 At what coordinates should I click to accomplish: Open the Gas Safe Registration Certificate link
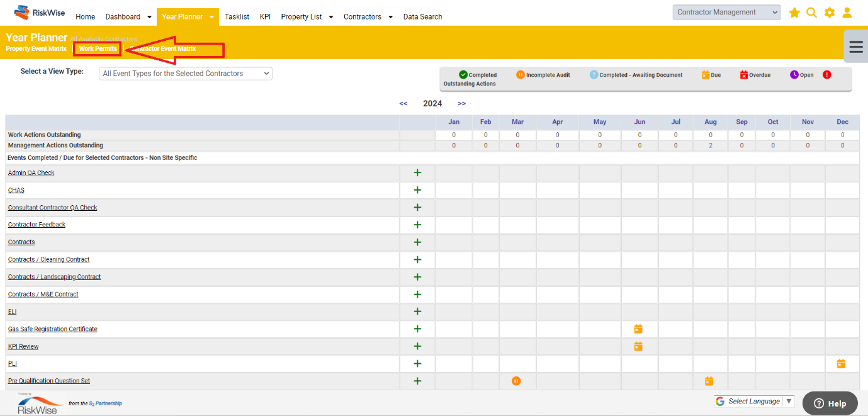click(52, 329)
